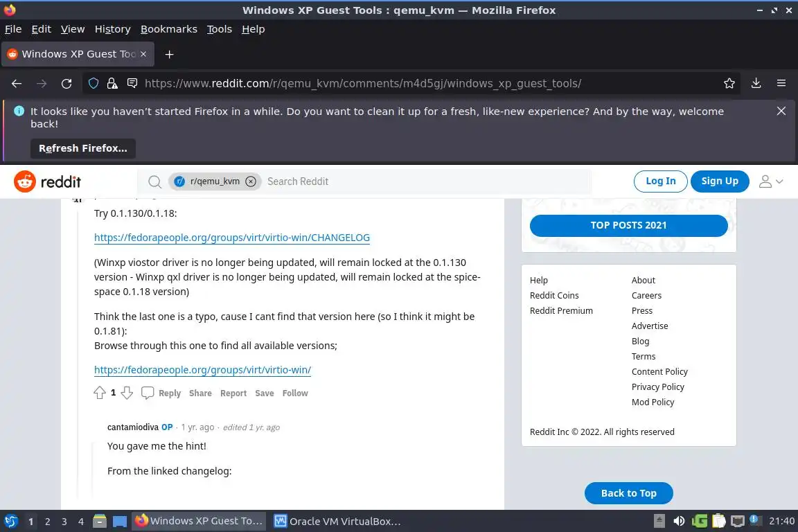Open the Reddit Premium link
The image size is (798, 532).
coord(561,310)
